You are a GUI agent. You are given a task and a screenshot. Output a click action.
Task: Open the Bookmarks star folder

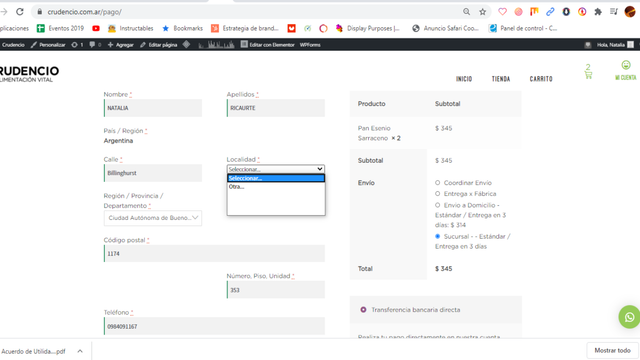pos(182,28)
